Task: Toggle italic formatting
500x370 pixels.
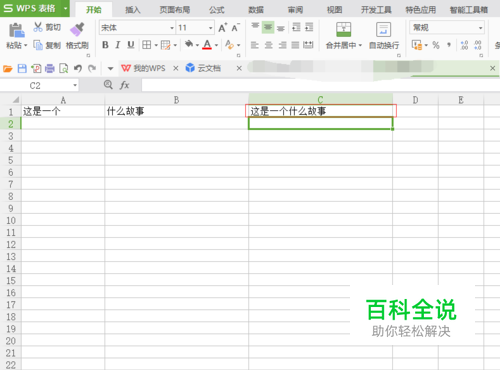Action: pos(118,45)
